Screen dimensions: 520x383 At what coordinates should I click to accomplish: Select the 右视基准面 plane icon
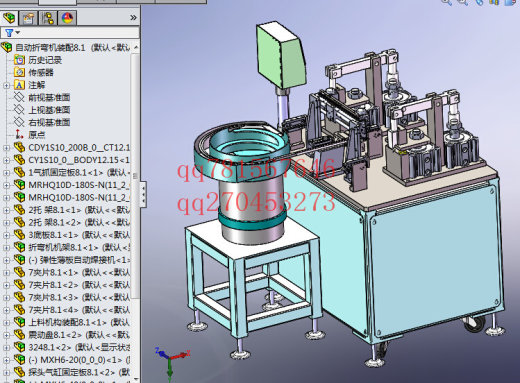coord(19,122)
